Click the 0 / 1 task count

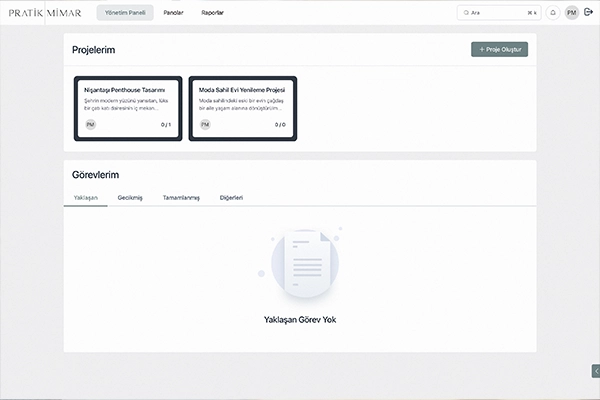[166, 125]
